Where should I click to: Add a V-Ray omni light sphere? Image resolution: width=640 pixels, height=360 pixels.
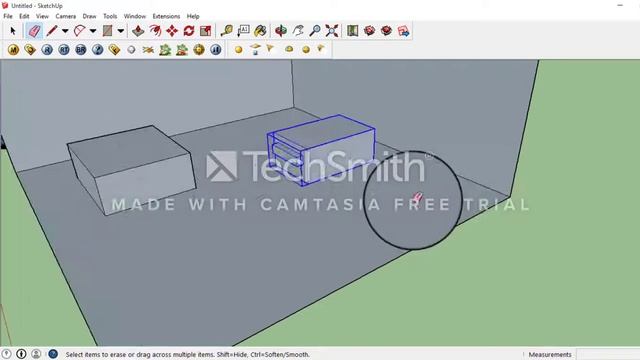pyautogui.click(x=239, y=50)
